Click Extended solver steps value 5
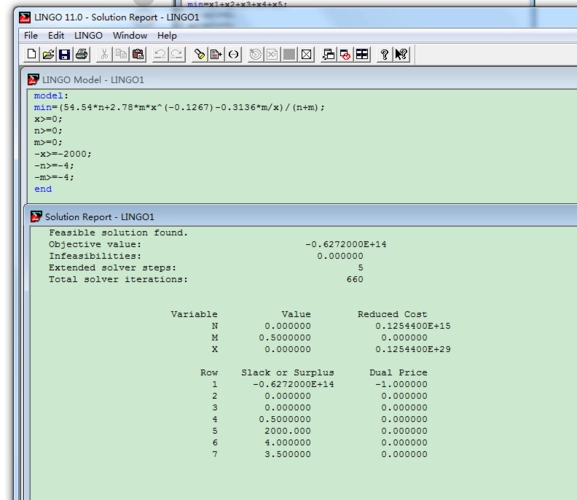 [x=360, y=267]
